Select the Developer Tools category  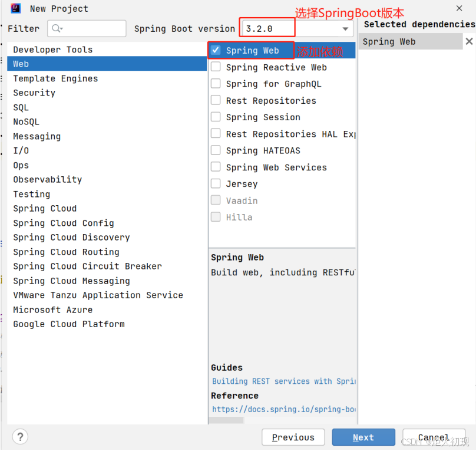point(107,50)
